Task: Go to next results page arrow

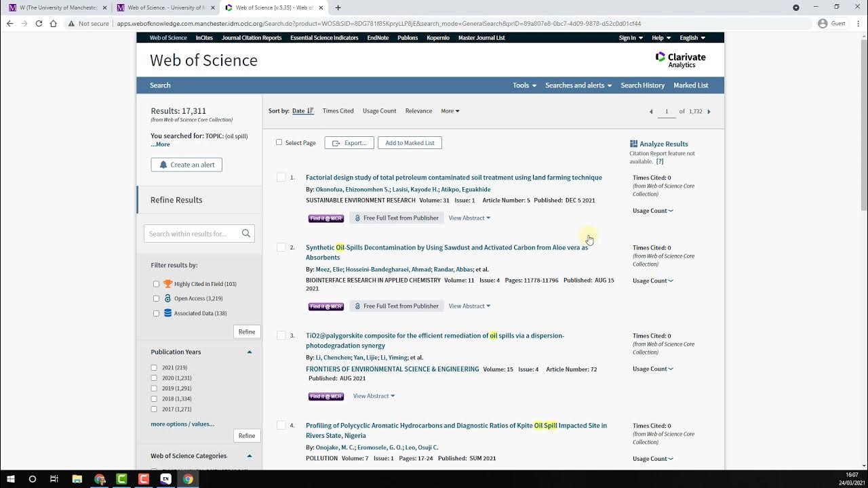Action: 709,111
